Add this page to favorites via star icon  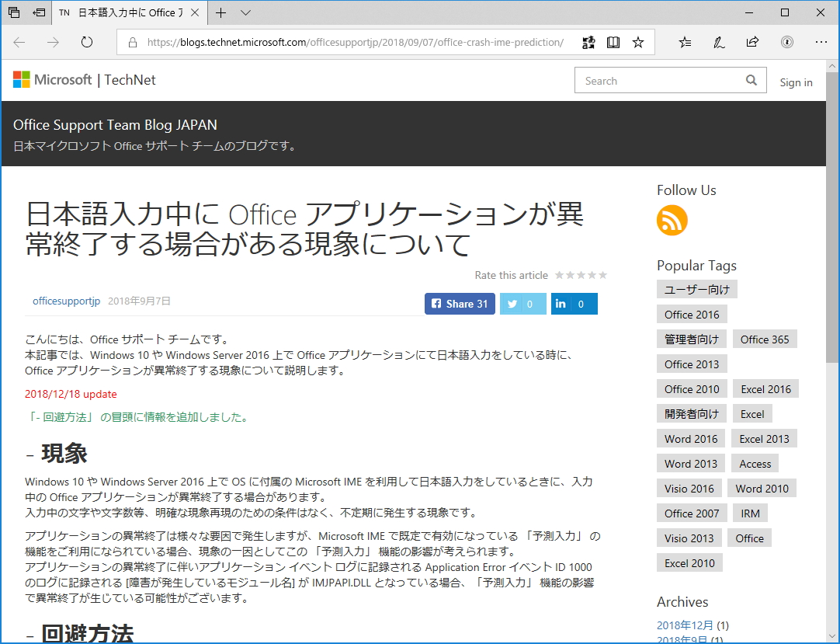(638, 42)
